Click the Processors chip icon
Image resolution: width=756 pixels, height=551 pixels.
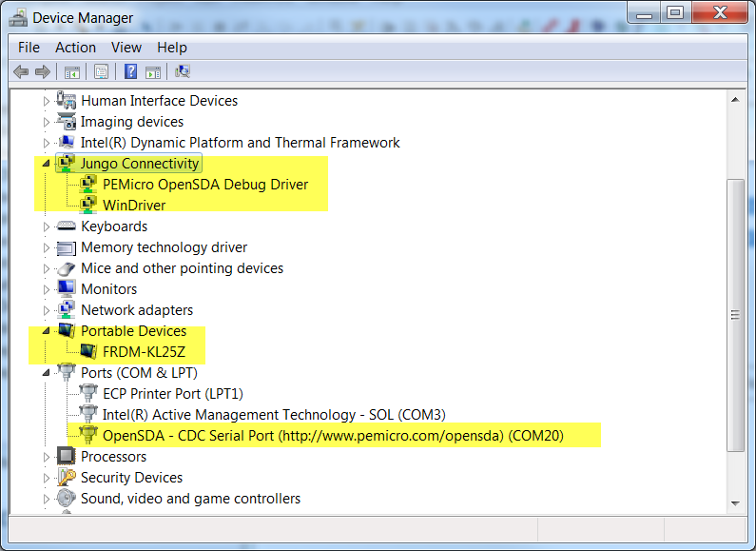(66, 456)
